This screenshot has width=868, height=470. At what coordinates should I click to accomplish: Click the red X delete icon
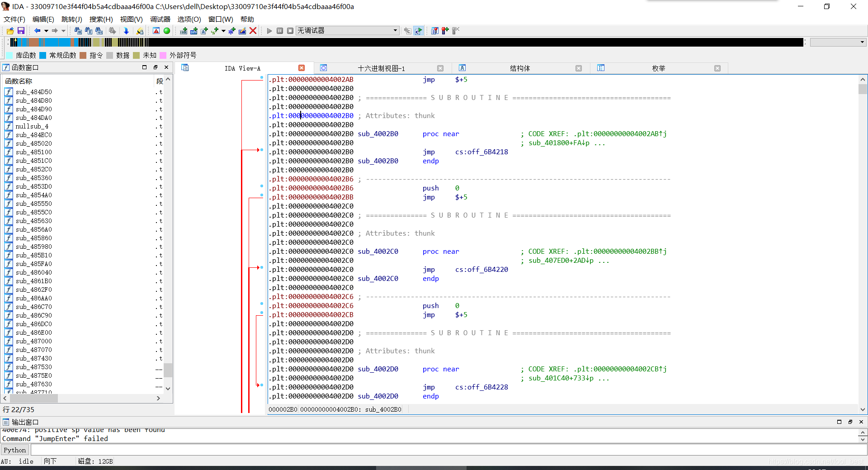[x=253, y=31]
